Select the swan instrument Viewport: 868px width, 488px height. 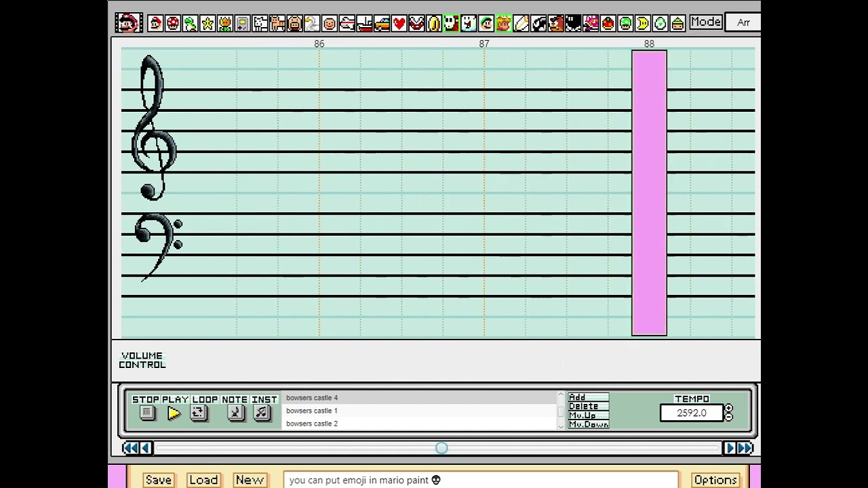tap(312, 24)
